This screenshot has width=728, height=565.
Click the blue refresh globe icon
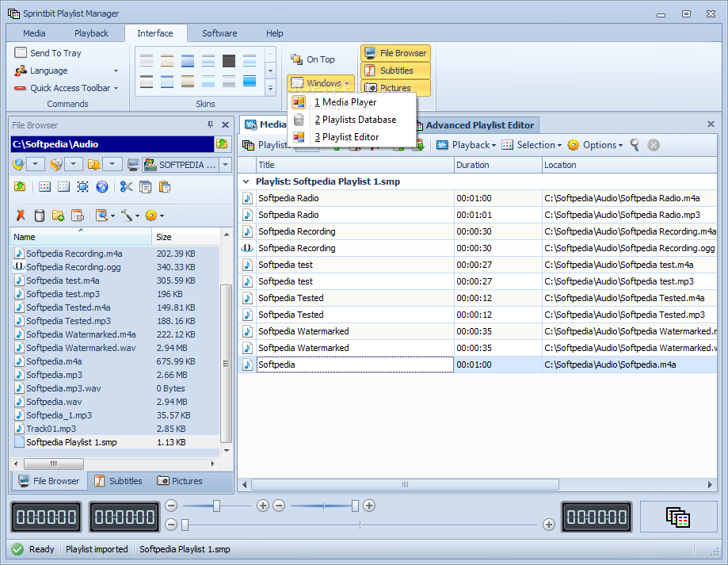pos(102,187)
